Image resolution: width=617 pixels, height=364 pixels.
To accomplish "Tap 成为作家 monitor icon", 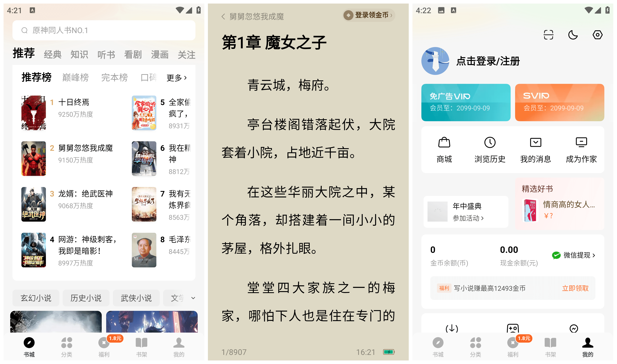I will click(581, 142).
